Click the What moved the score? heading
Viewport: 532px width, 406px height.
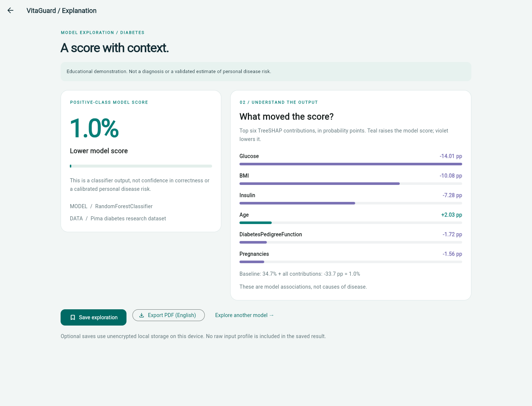click(x=287, y=117)
